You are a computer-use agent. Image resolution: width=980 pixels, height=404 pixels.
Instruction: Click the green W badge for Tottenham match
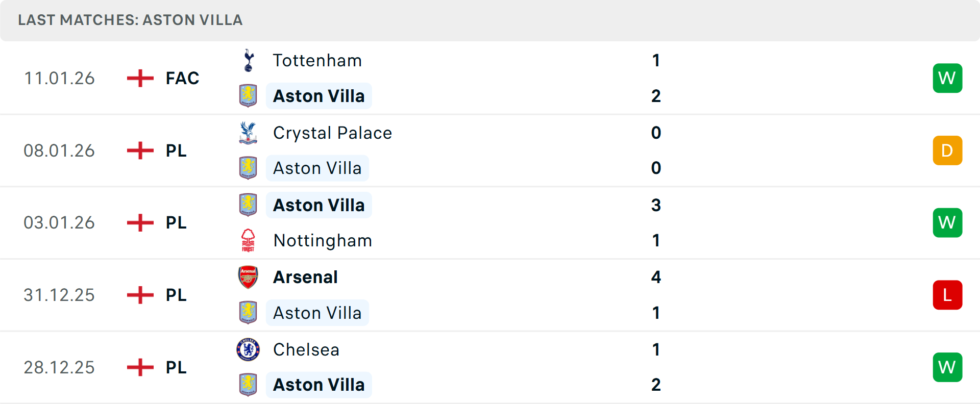pos(947,78)
